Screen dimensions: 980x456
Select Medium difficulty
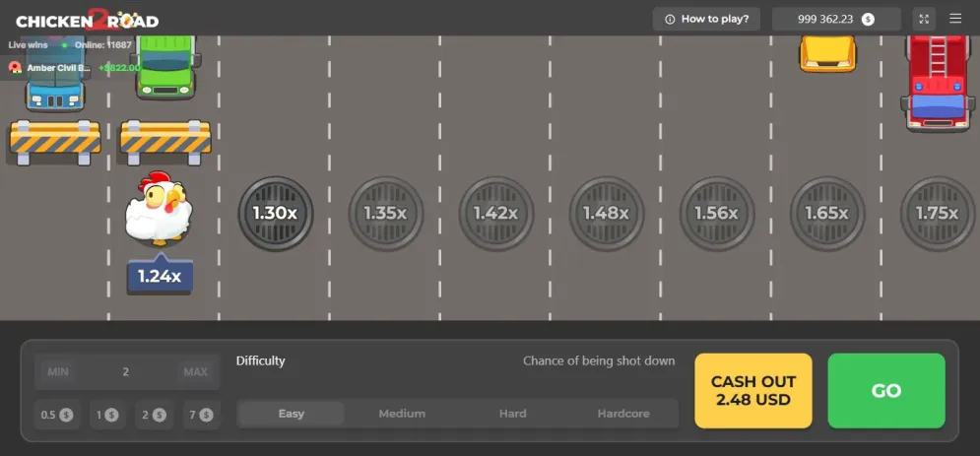pyautogui.click(x=402, y=414)
